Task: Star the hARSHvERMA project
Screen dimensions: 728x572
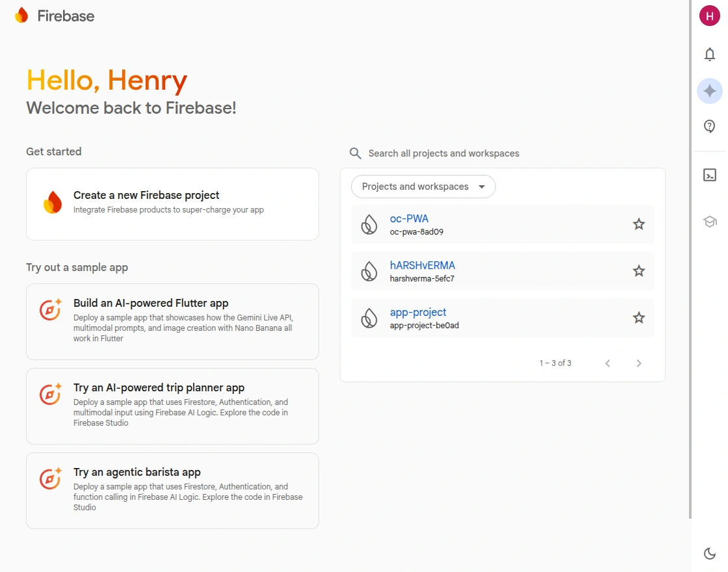Action: (x=639, y=271)
